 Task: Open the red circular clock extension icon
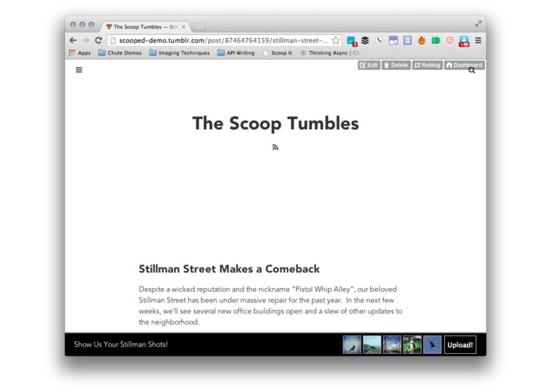[x=450, y=40]
